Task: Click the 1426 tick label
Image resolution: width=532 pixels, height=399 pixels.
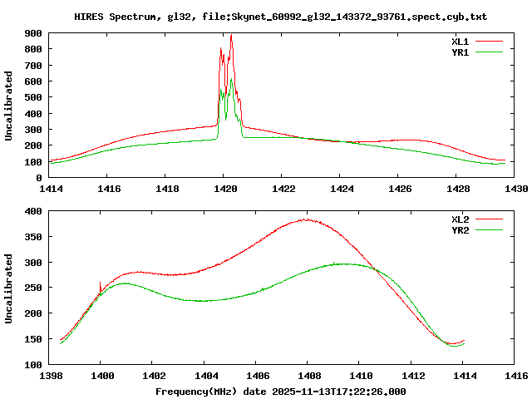Action: [400, 189]
